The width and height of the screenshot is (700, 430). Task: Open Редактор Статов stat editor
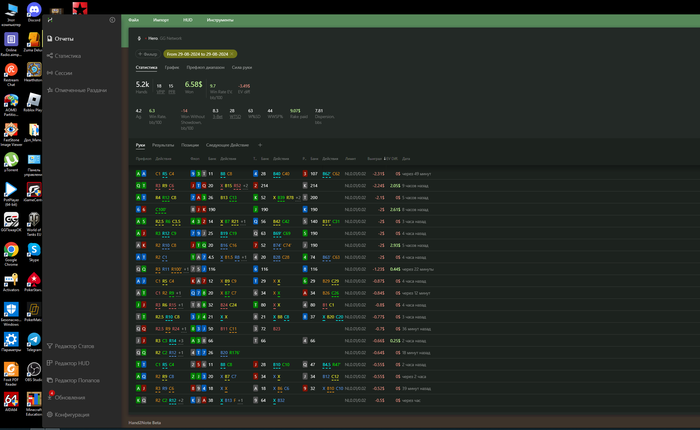(x=71, y=346)
